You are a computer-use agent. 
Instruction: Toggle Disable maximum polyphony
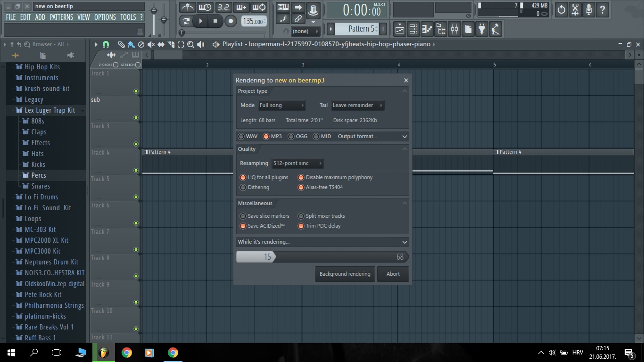(x=335, y=177)
